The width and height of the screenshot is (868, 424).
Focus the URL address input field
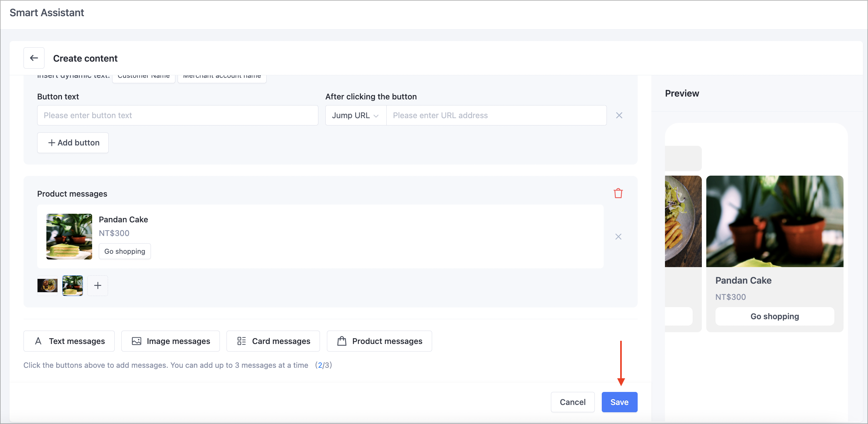pos(496,115)
